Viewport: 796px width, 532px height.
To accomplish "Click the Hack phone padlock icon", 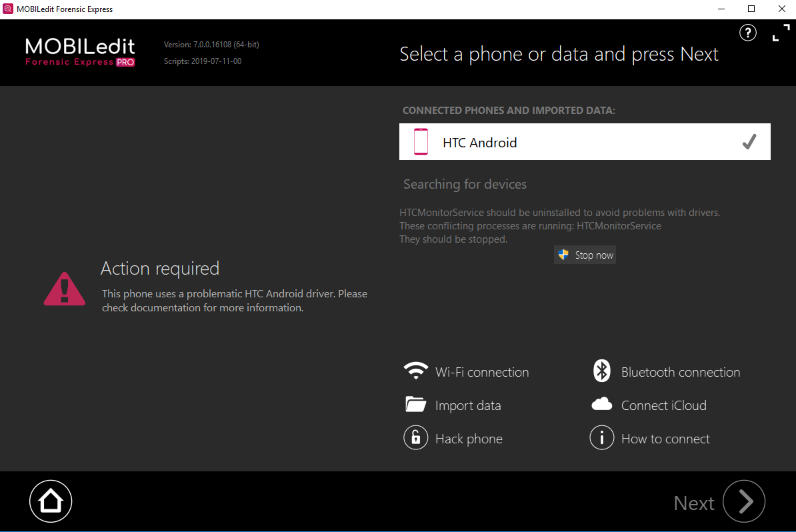I will tap(415, 438).
